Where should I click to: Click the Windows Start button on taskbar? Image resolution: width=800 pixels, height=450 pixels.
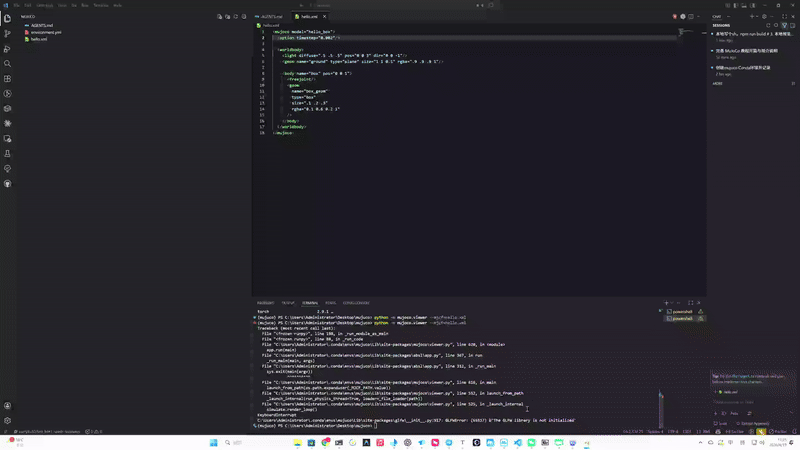coord(213,442)
